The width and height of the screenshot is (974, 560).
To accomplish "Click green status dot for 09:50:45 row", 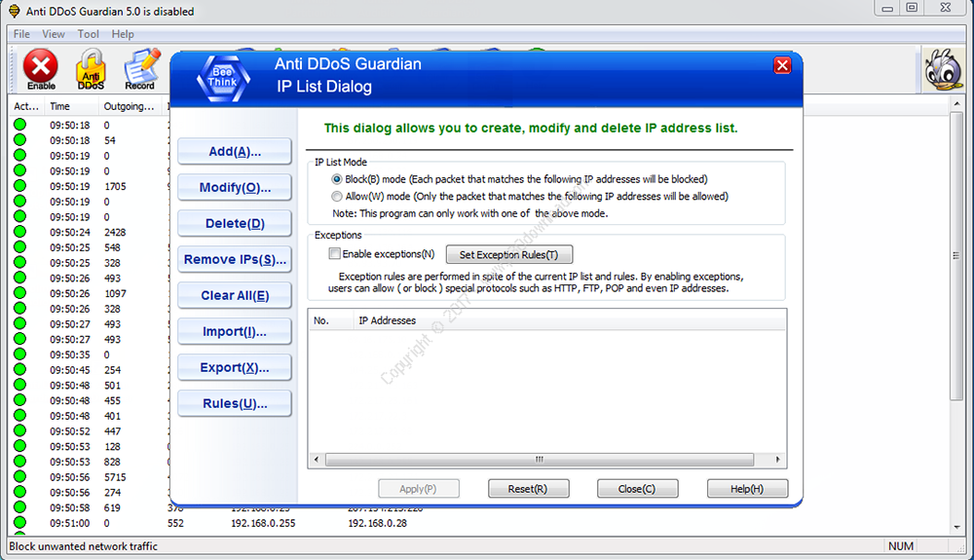I will (19, 369).
